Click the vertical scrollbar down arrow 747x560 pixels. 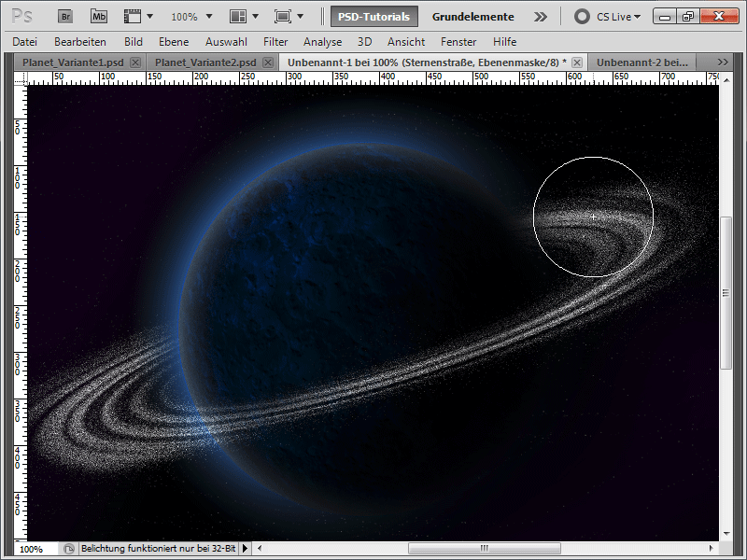click(726, 534)
